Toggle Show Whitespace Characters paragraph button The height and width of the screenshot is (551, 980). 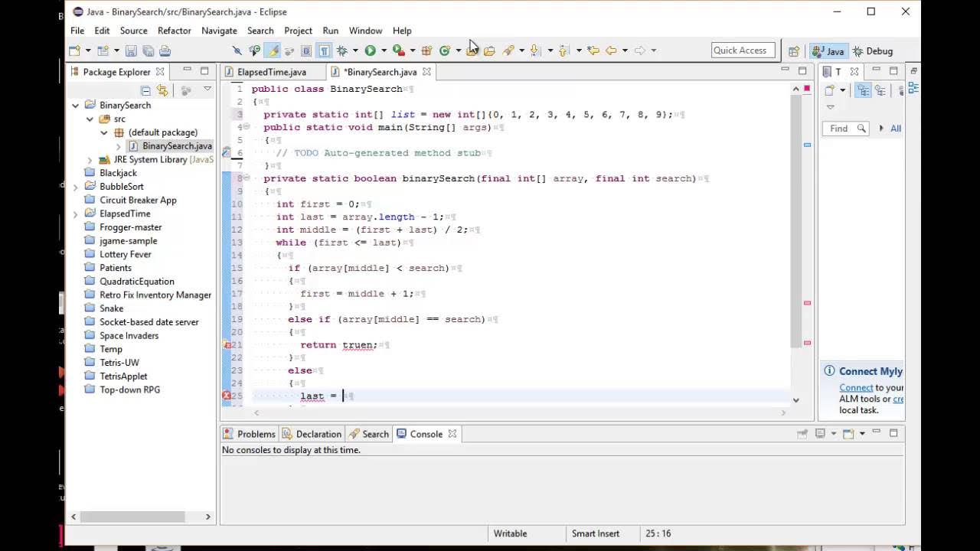[324, 51]
